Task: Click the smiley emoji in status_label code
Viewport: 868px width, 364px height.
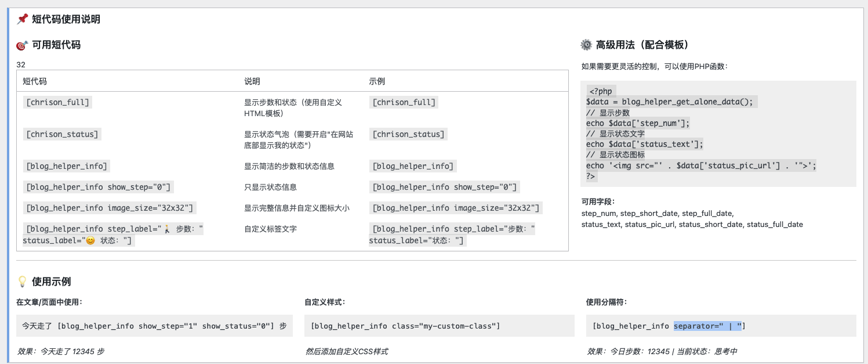Action: click(x=90, y=240)
